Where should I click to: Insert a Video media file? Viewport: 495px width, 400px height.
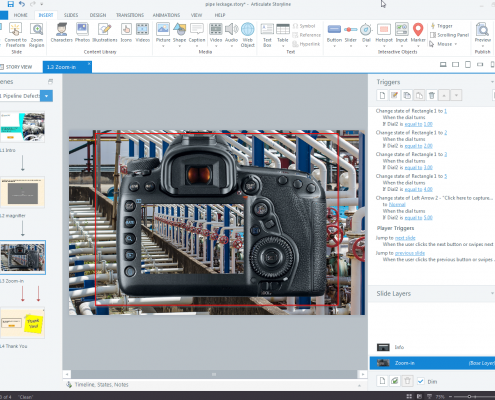[216, 35]
